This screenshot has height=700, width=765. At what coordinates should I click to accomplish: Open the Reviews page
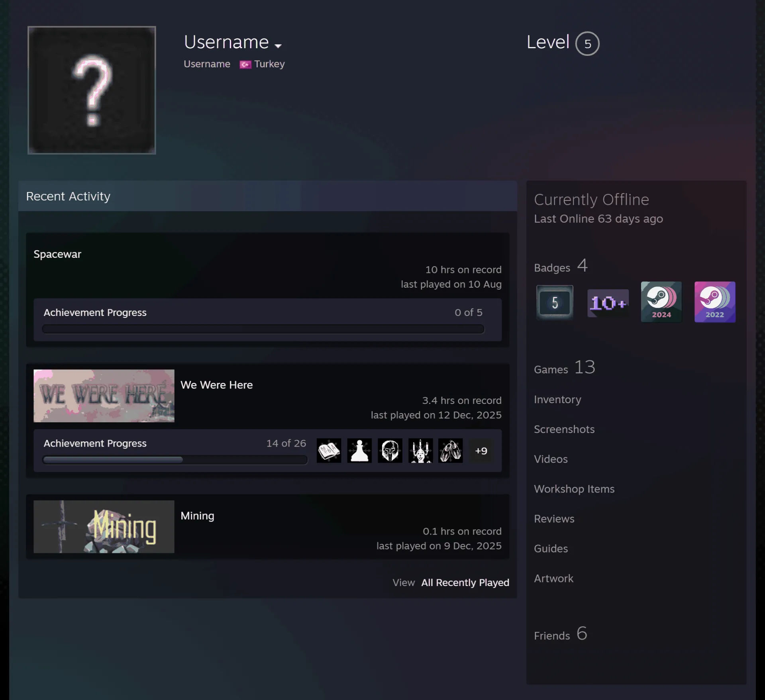(554, 519)
